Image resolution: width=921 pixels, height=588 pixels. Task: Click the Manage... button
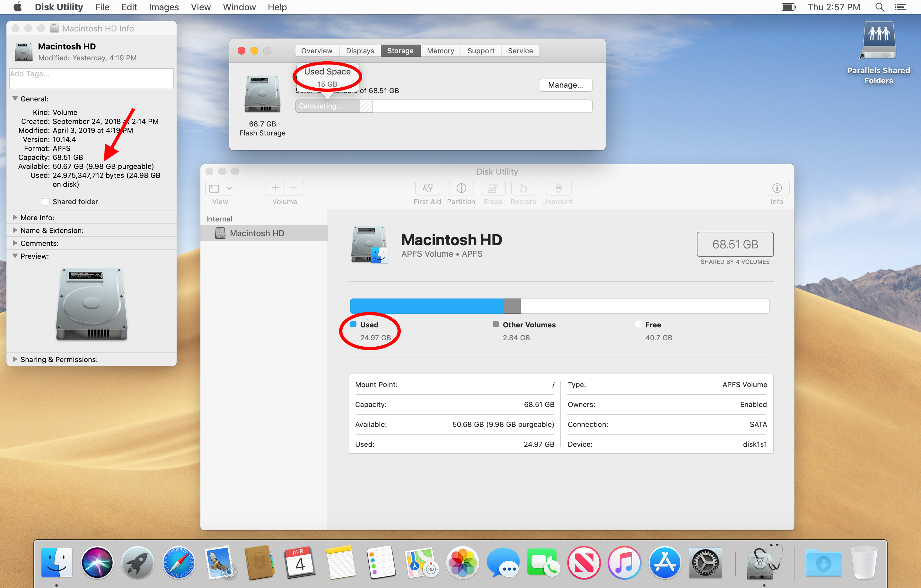click(x=566, y=85)
